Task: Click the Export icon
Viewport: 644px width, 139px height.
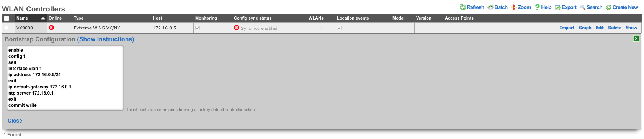Action: pos(557,7)
